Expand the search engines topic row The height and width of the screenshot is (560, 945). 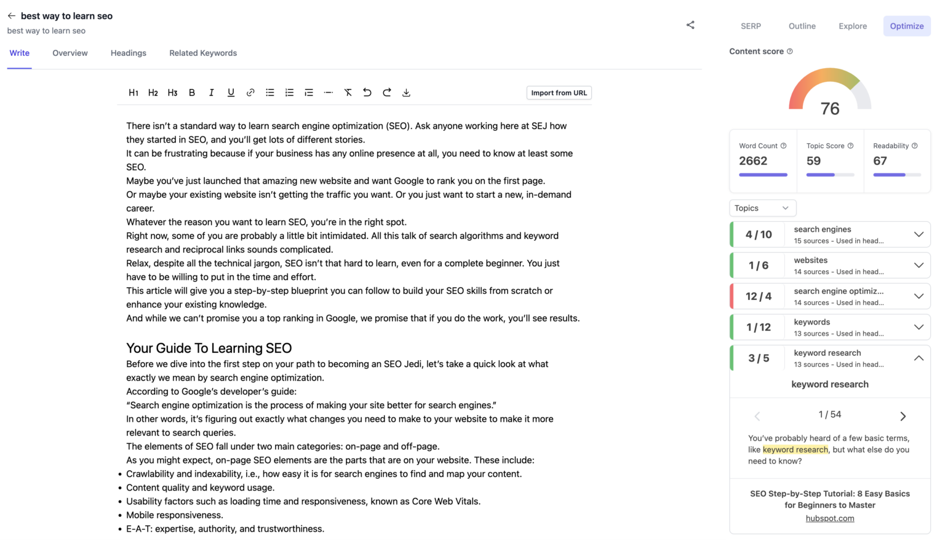coord(919,234)
